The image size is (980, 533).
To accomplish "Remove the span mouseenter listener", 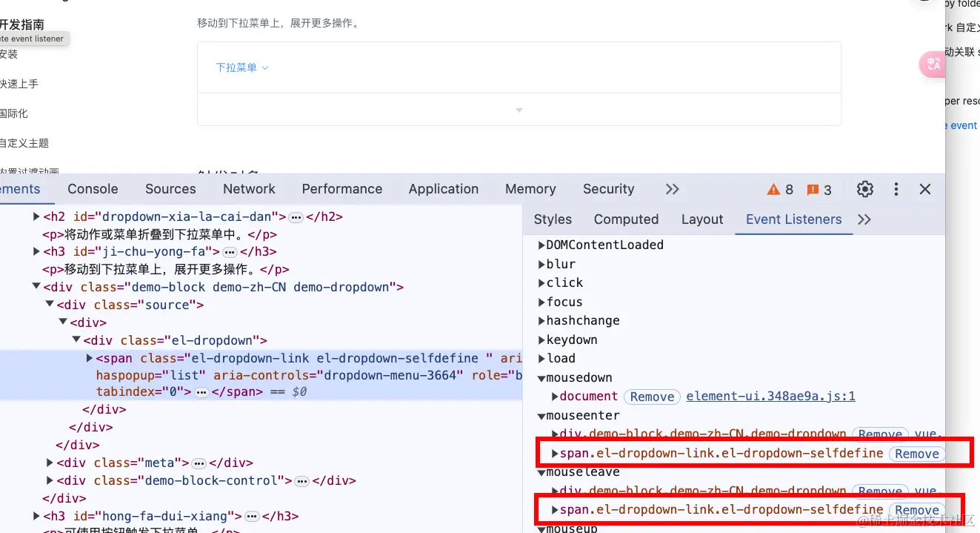I will (917, 454).
